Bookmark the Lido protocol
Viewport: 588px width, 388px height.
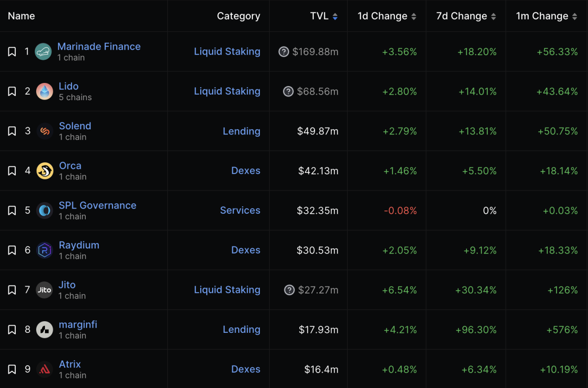click(12, 91)
